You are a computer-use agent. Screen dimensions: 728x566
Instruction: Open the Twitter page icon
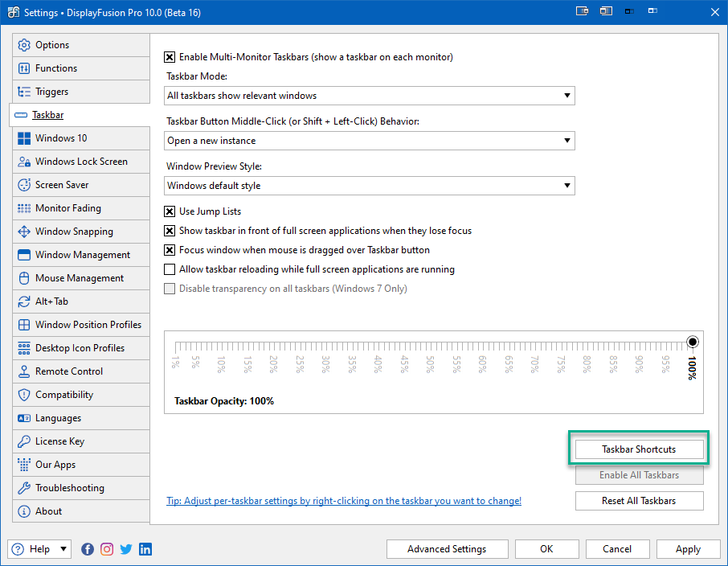(x=126, y=549)
